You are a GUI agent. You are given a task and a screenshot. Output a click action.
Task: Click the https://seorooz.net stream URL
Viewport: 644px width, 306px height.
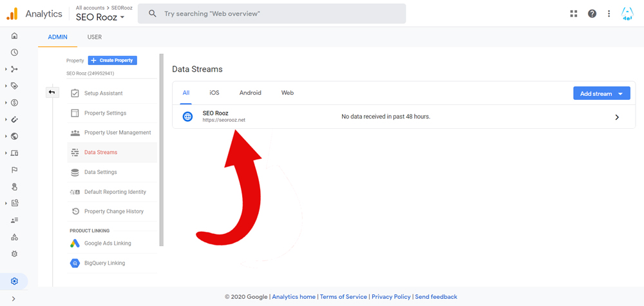[224, 120]
